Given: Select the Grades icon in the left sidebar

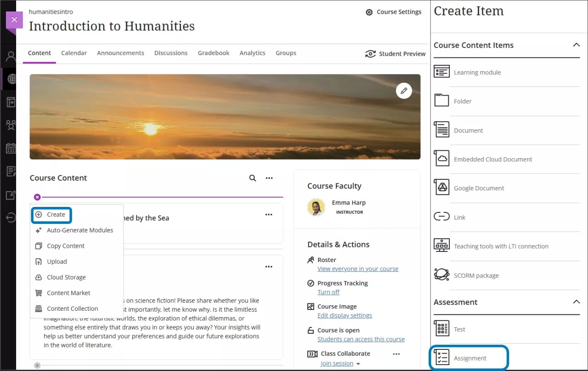Looking at the screenshot, I should 10,194.
